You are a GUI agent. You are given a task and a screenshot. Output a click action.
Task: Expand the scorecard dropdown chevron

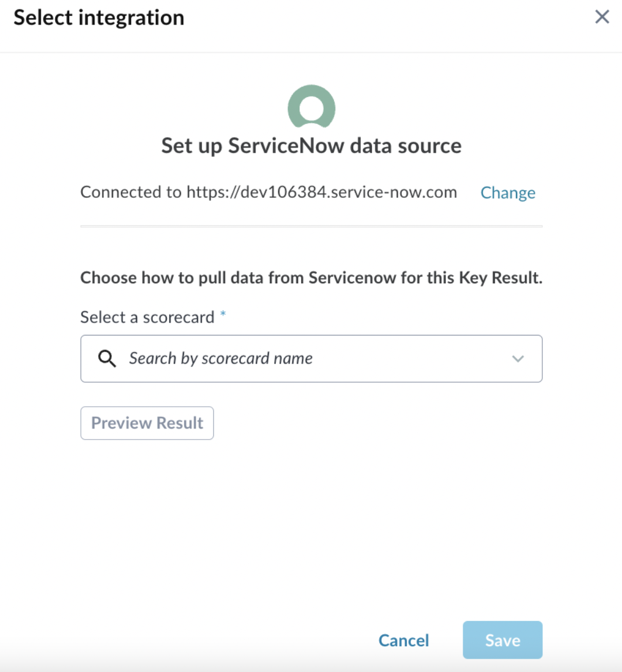point(518,359)
